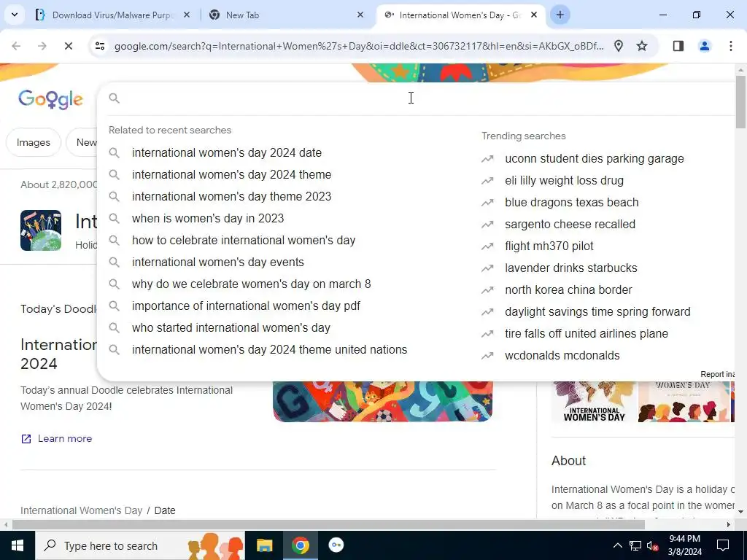Viewport: 747px width, 560px height.
Task: Click the network icon in system tray
Action: coord(635,545)
